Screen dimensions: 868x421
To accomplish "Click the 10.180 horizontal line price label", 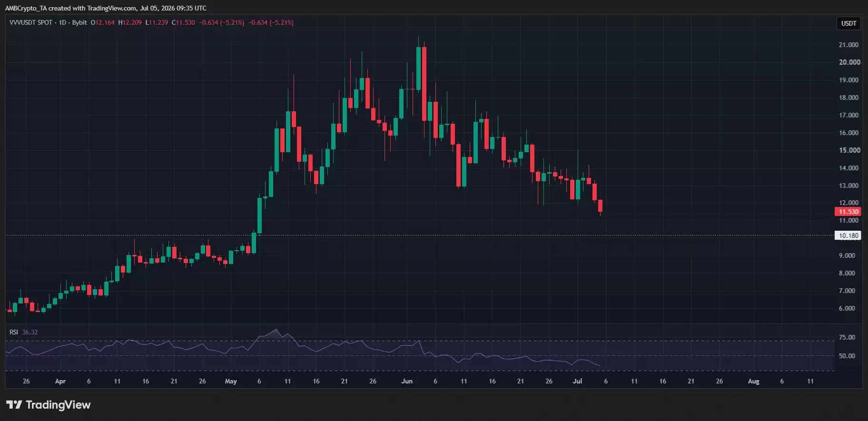I will click(848, 235).
